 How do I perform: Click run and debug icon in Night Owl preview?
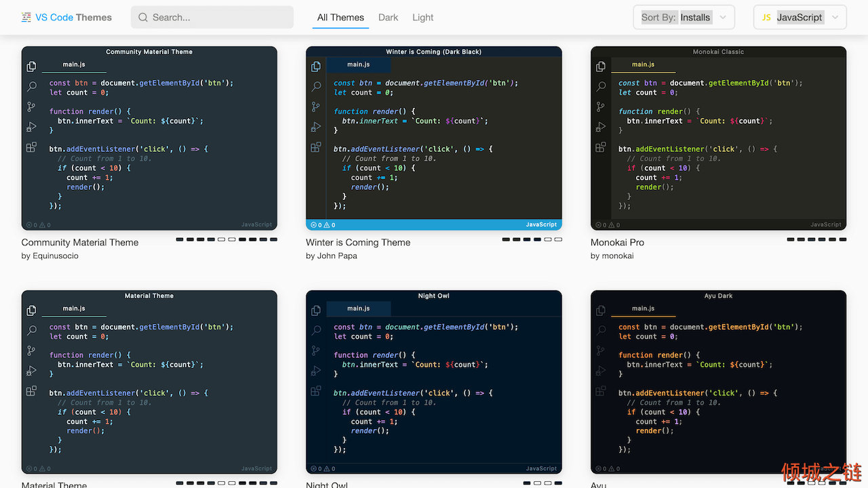click(x=316, y=371)
